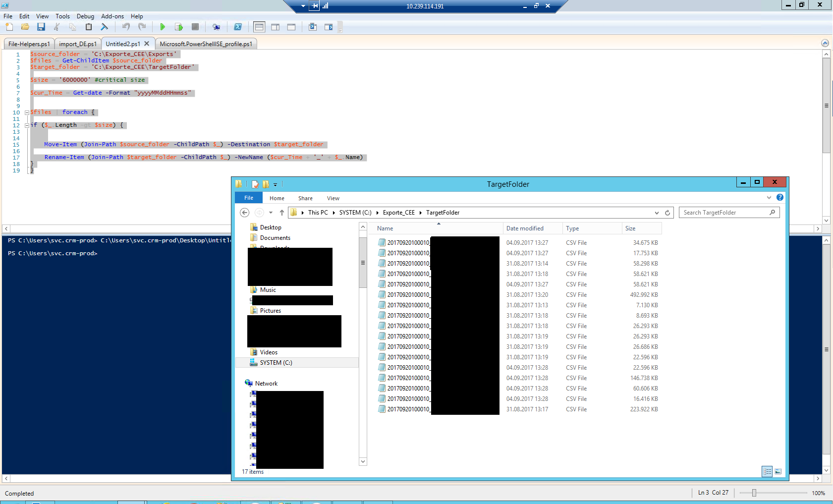Show the command add-on pane icon
This screenshot has height=504, width=833.
(x=329, y=27)
